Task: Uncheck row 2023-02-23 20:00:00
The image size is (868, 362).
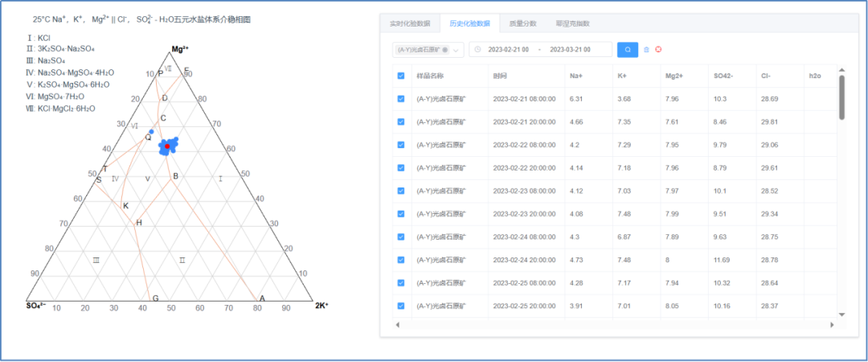Action: pos(401,214)
